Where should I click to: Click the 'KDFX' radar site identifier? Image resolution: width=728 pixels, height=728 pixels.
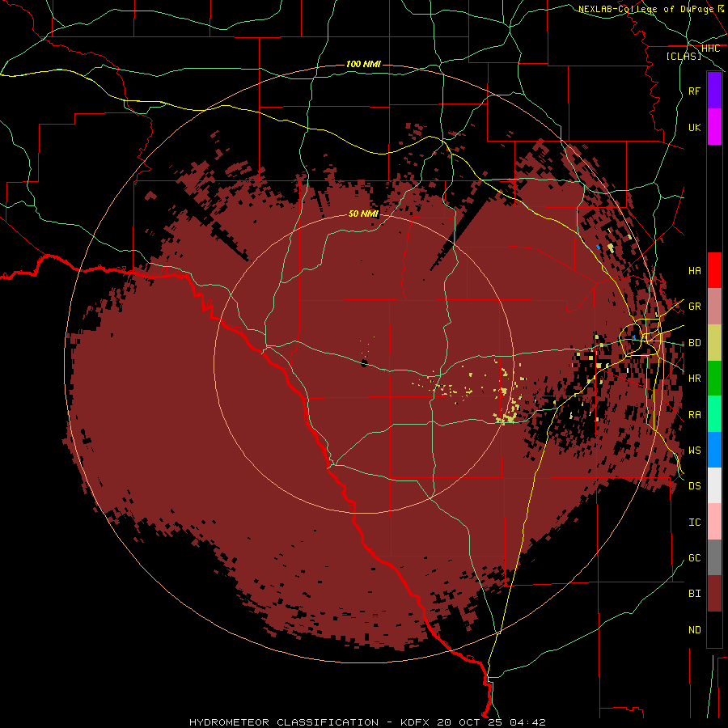coord(416,722)
